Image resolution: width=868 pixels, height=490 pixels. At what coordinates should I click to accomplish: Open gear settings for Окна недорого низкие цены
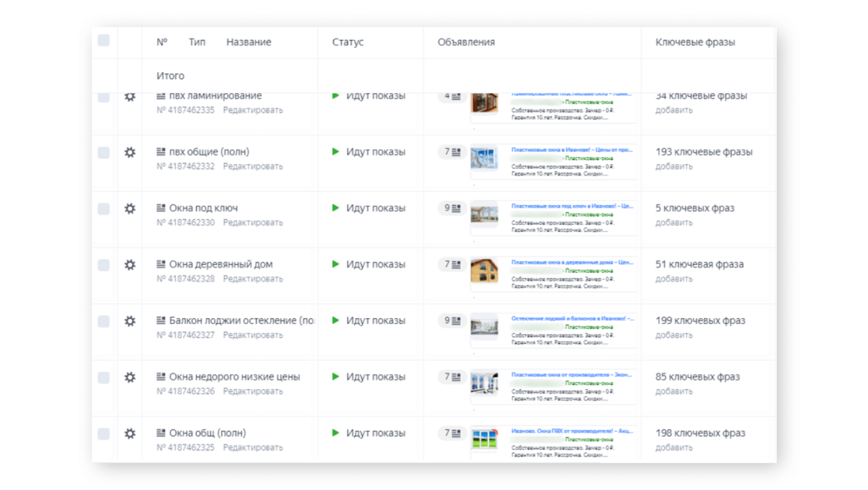coord(130,377)
